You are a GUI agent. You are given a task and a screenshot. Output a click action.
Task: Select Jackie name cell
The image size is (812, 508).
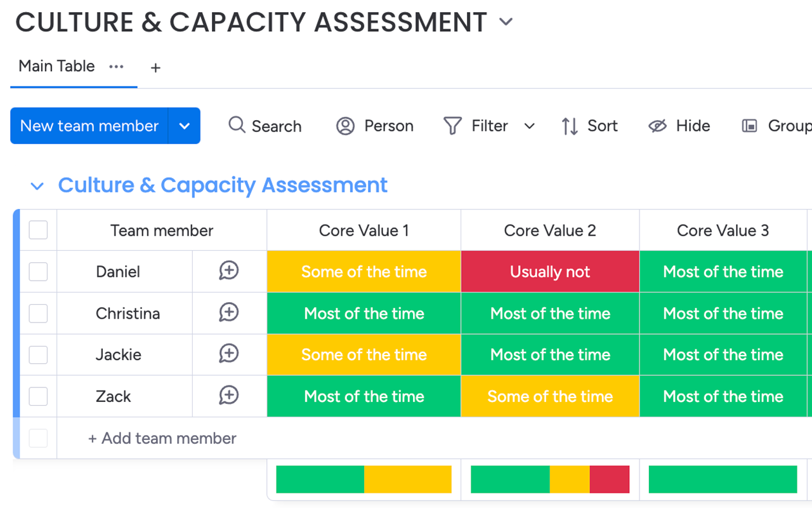[x=119, y=354]
